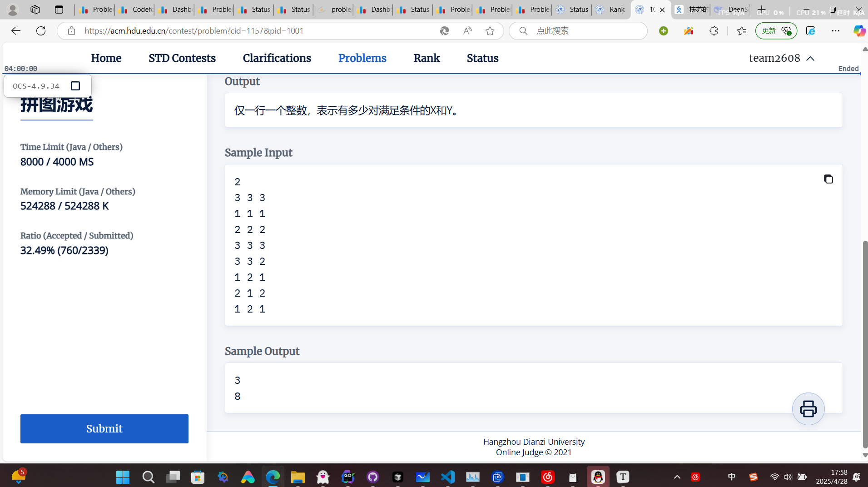Open Windows taskbar Search
Viewport: 868px width, 487px height.
point(148,477)
